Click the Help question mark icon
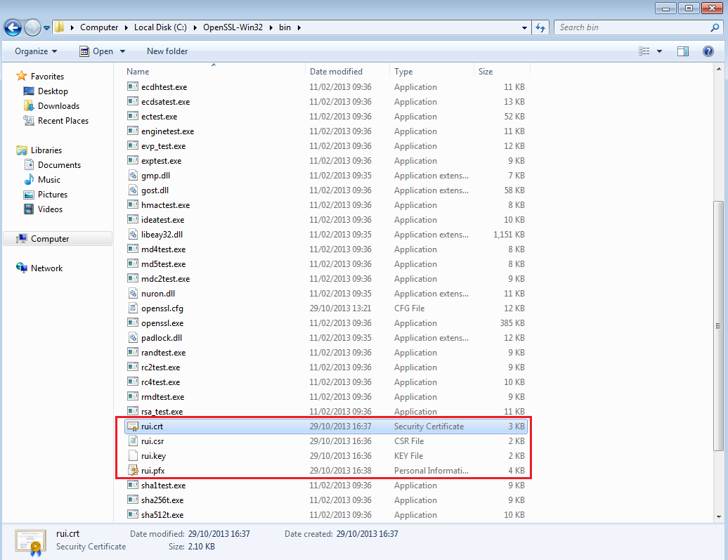This screenshot has width=728, height=560. click(x=708, y=51)
